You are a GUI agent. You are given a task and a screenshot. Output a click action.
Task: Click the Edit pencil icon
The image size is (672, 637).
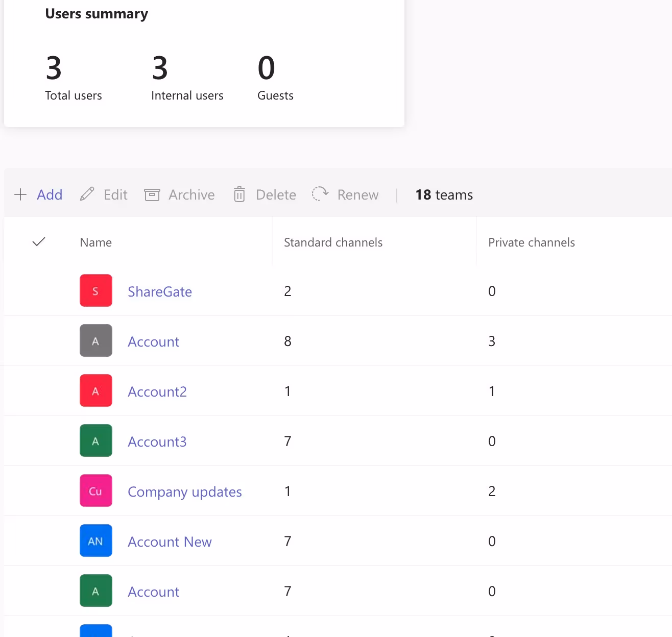coord(87,194)
